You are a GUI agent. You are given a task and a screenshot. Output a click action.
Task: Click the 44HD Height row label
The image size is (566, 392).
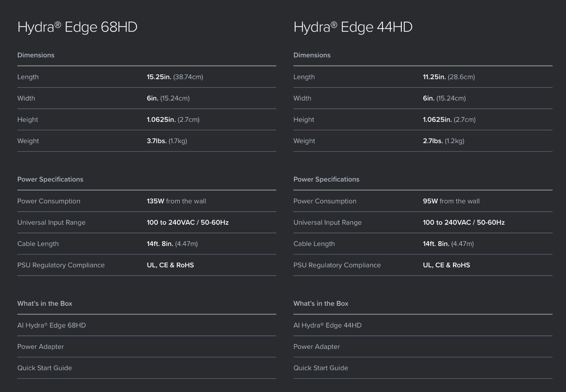click(x=304, y=120)
